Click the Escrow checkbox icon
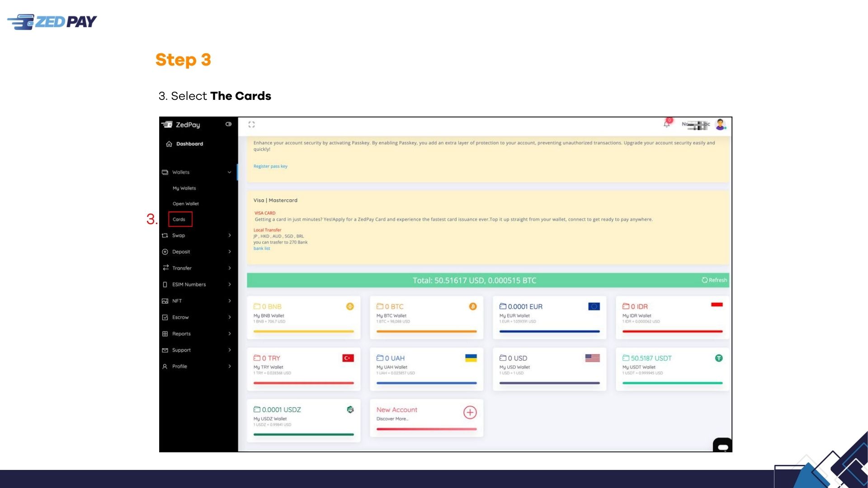 click(x=165, y=317)
